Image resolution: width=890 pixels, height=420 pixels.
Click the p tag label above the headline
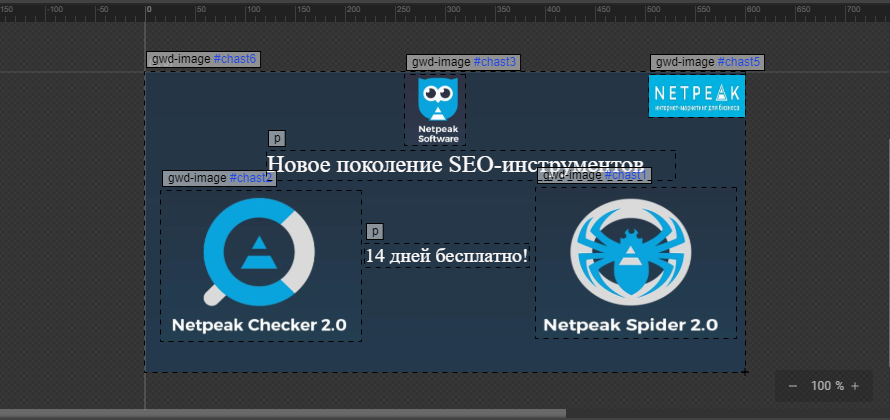click(x=277, y=138)
